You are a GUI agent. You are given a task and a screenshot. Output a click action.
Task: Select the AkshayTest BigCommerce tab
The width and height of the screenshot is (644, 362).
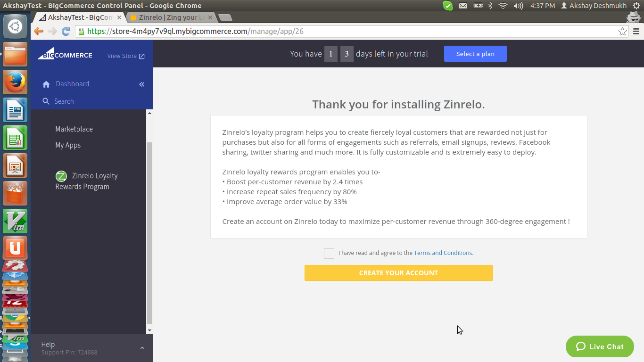coord(78,17)
